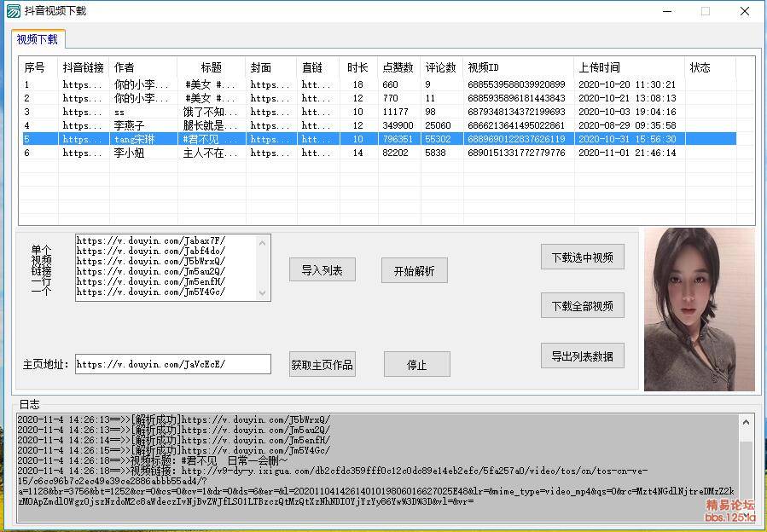This screenshot has height=532, width=767.
Task: Focus the 主页地址 input field
Action: point(172,364)
